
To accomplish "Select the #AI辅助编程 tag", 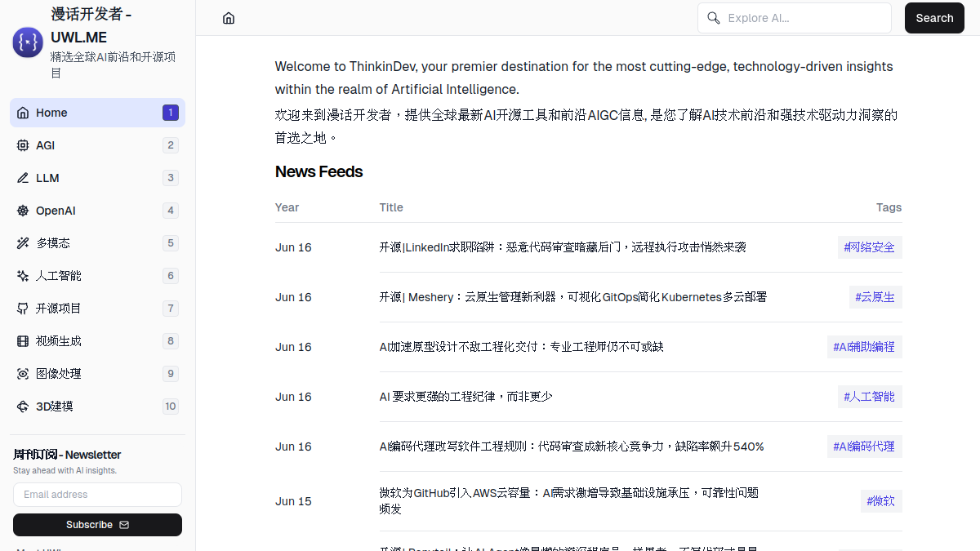I will [x=864, y=347].
